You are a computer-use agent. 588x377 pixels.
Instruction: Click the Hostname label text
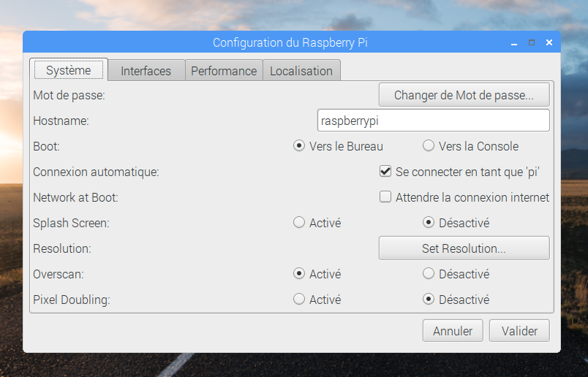pyautogui.click(x=61, y=121)
